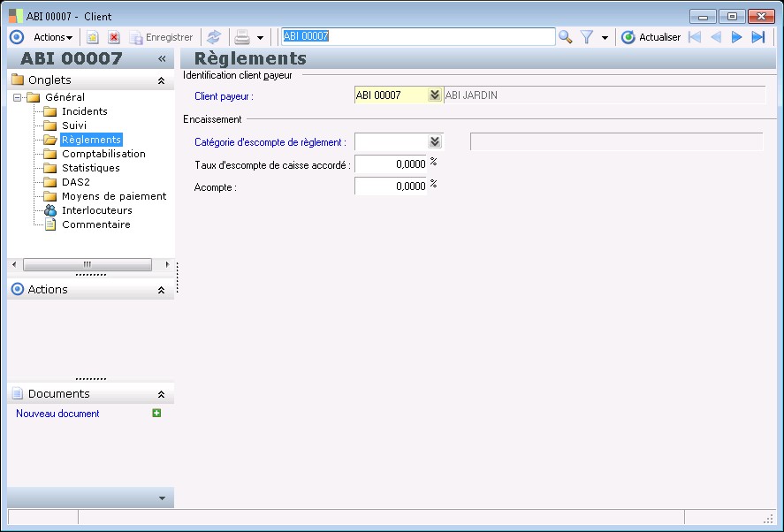Screen dimensions: 784x532
Task: Click the Interlocuteurs people icon
Action: (x=50, y=210)
